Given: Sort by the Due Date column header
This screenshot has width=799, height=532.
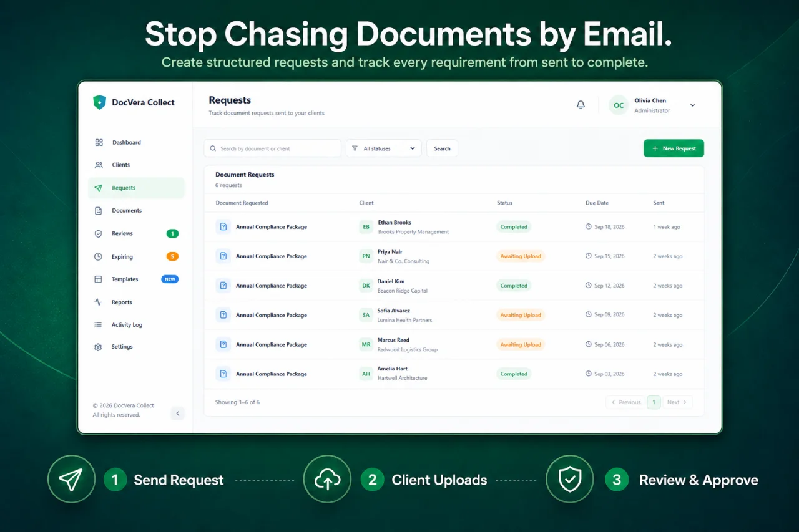Looking at the screenshot, I should [x=597, y=203].
